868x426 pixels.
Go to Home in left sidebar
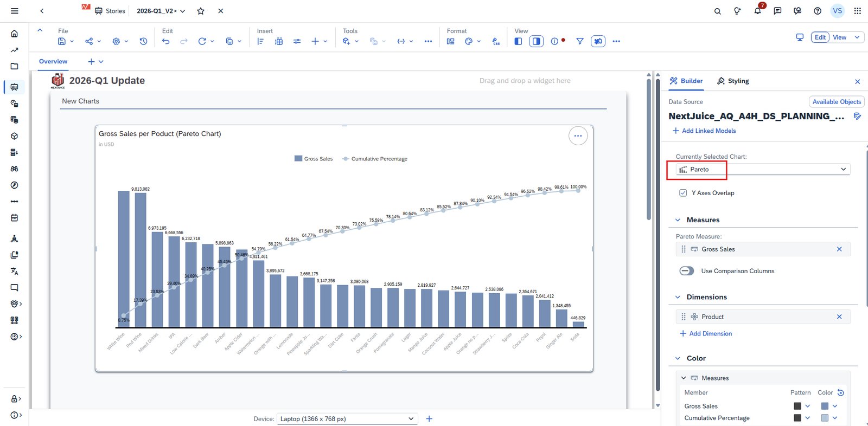(x=15, y=34)
